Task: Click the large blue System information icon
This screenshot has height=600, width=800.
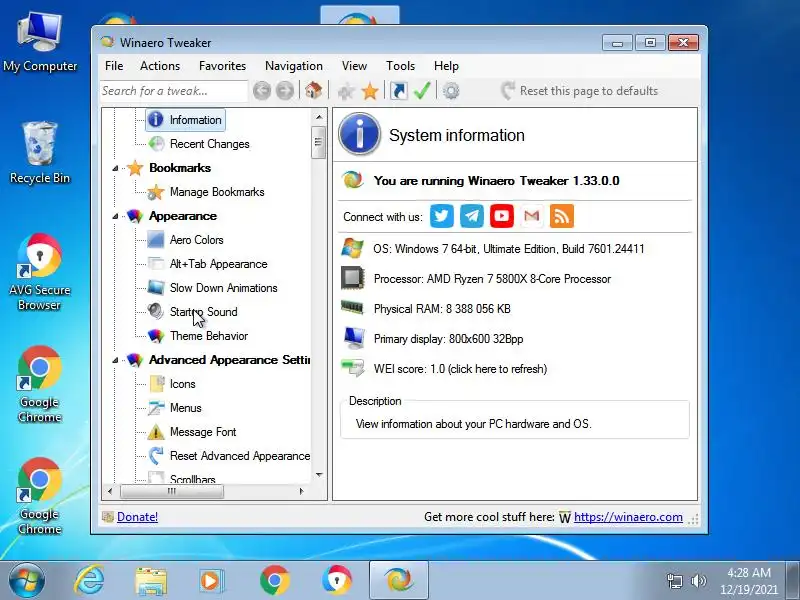Action: click(x=359, y=134)
